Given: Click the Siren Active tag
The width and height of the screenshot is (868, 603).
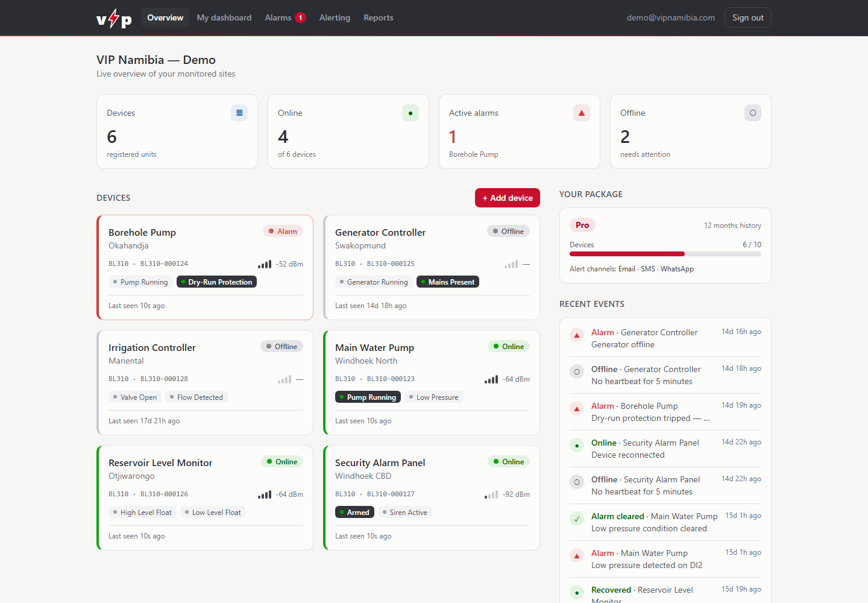Looking at the screenshot, I should click(405, 512).
